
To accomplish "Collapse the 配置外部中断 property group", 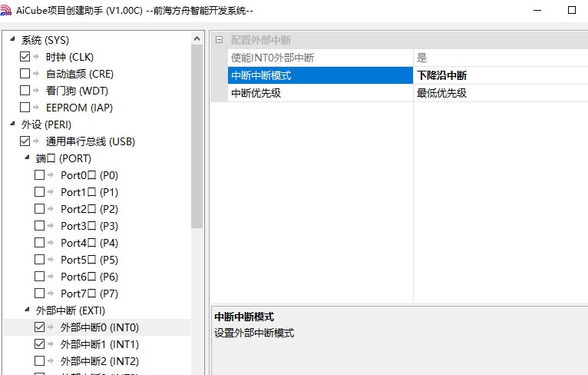I will (x=220, y=40).
